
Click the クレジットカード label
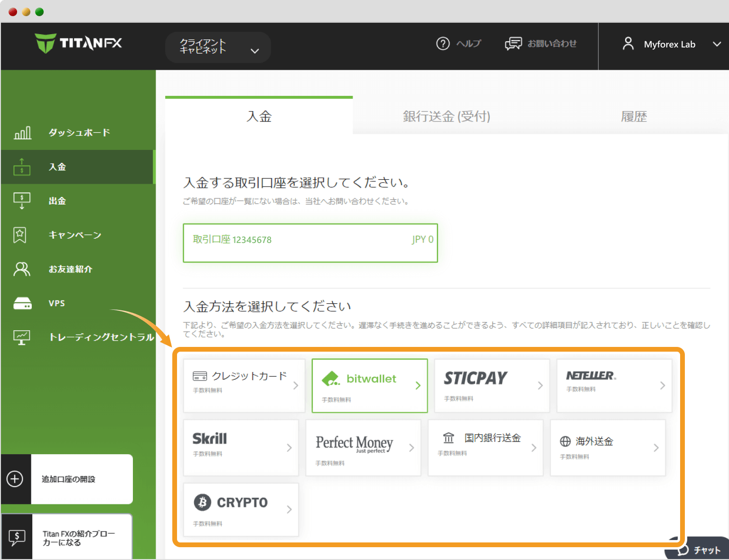(x=249, y=376)
